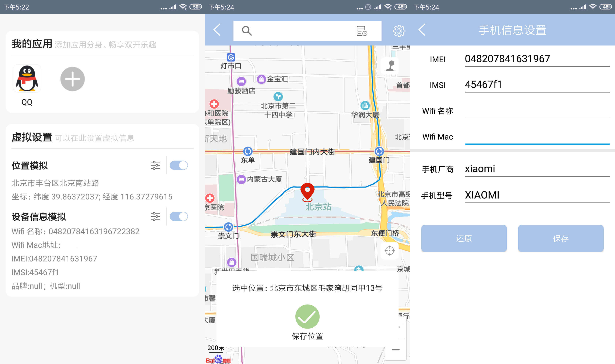Open location simulation settings sliders icon
The image size is (615, 364).
click(x=155, y=165)
